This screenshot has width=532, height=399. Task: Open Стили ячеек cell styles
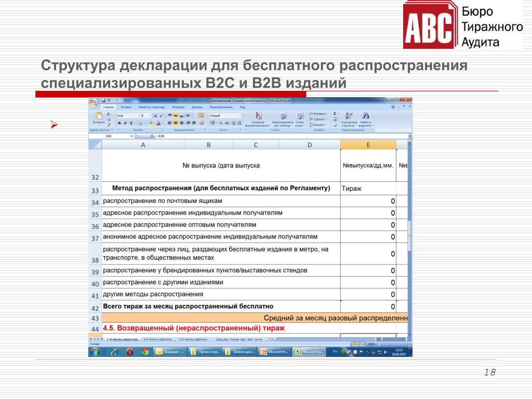click(300, 119)
